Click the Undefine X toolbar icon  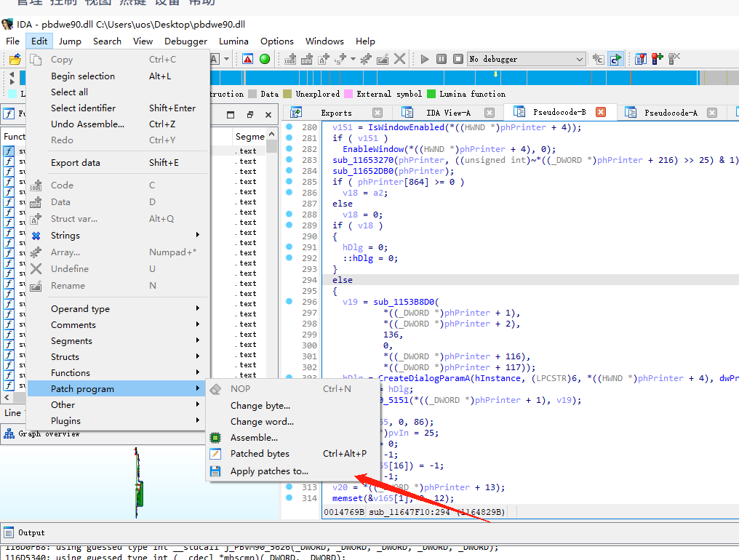pos(399,59)
